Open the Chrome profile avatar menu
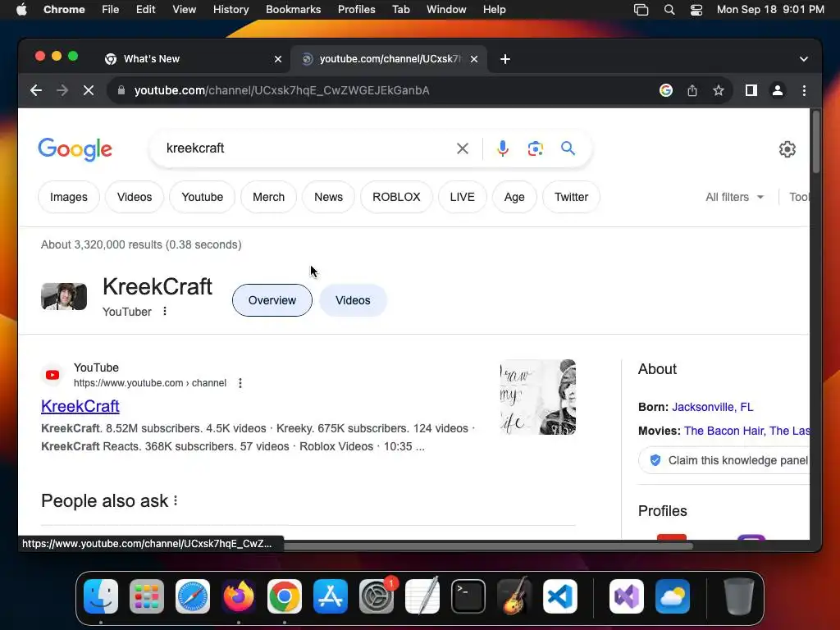Image resolution: width=840 pixels, height=630 pixels. (x=778, y=90)
